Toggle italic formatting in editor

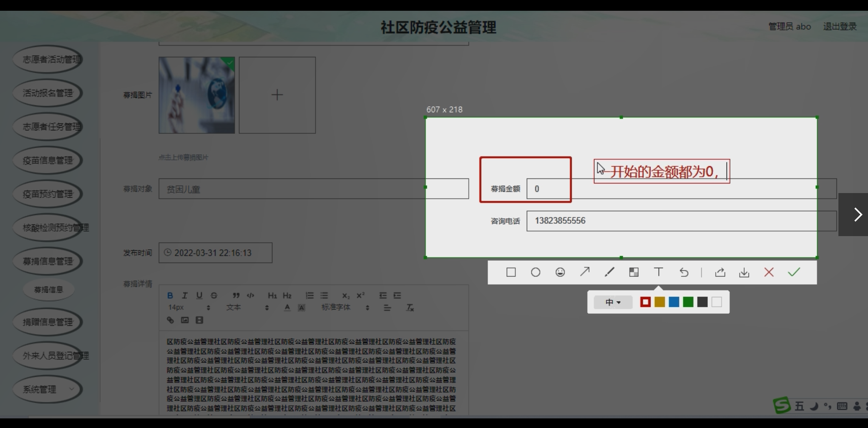coord(184,295)
